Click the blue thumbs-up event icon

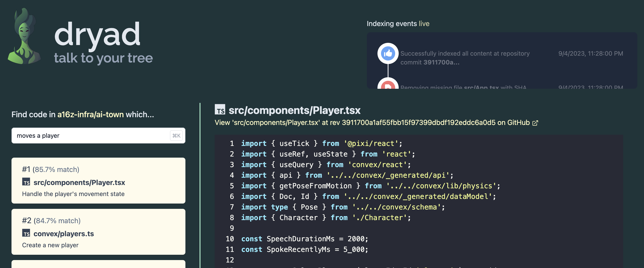[x=388, y=53]
